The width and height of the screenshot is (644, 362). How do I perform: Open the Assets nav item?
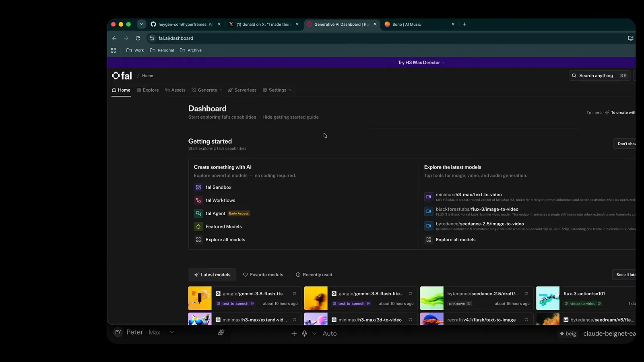point(175,90)
